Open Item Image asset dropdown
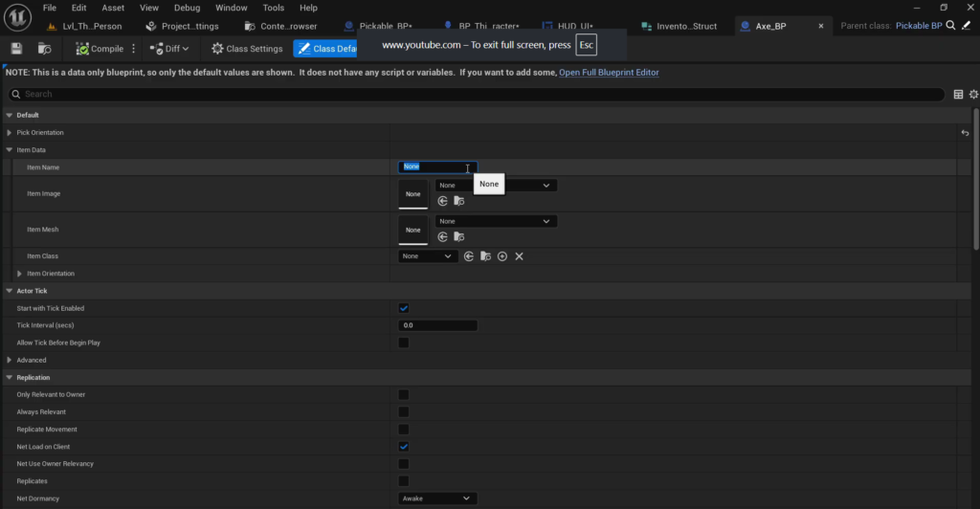This screenshot has width=980, height=509. click(x=496, y=186)
